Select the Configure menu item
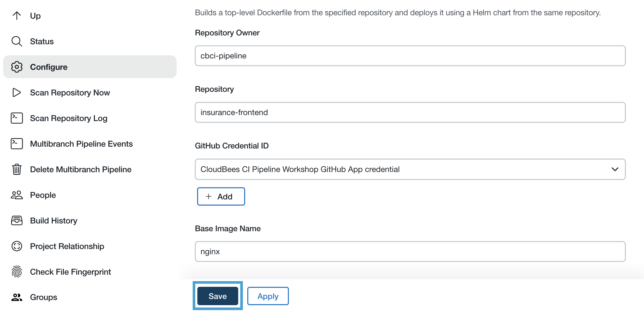The height and width of the screenshot is (315, 644). [90, 67]
